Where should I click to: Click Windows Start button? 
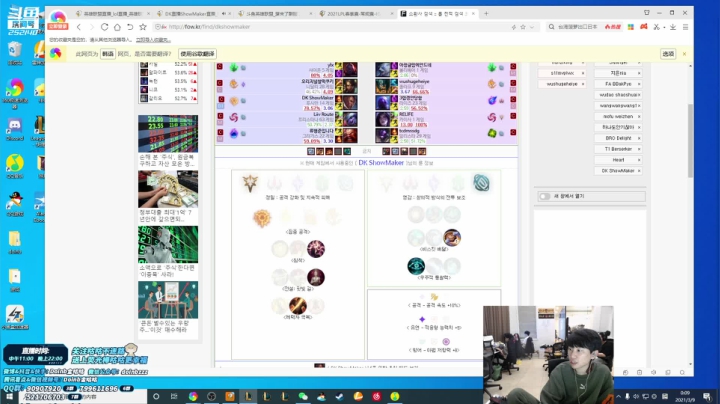9,396
